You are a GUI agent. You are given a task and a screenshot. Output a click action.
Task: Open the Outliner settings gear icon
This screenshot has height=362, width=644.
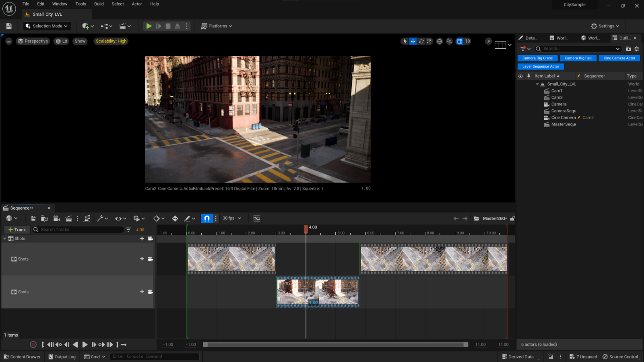tap(636, 48)
